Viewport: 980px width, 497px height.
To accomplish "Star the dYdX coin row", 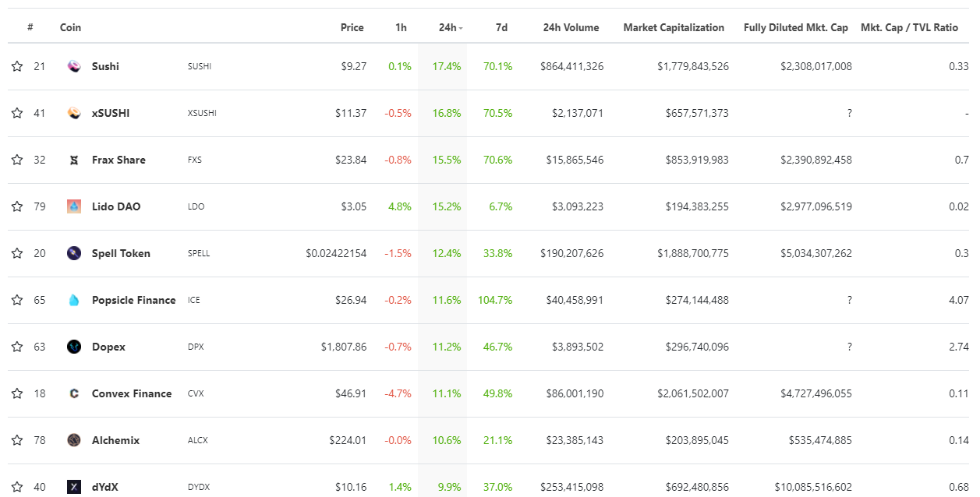I will pyautogui.click(x=17, y=487).
